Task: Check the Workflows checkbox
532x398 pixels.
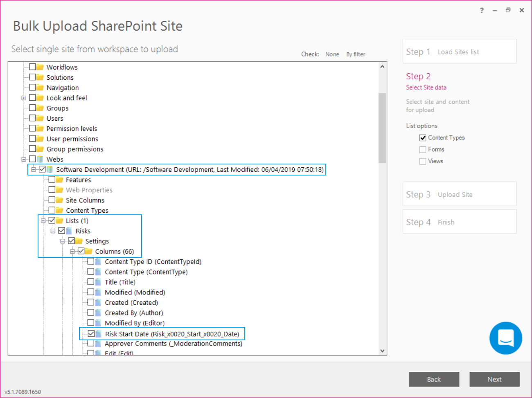Action: [32, 67]
